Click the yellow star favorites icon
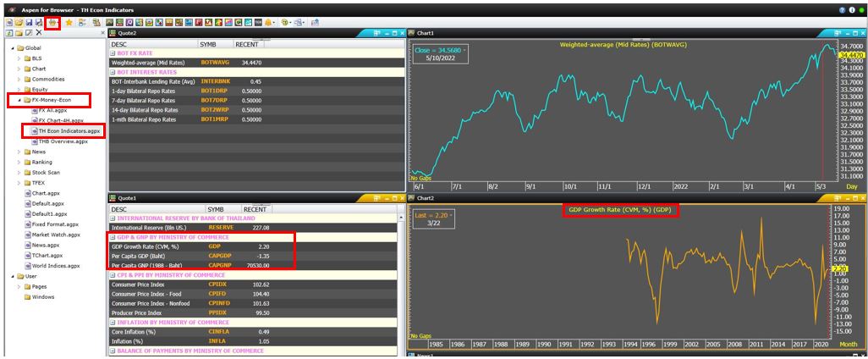 (69, 22)
